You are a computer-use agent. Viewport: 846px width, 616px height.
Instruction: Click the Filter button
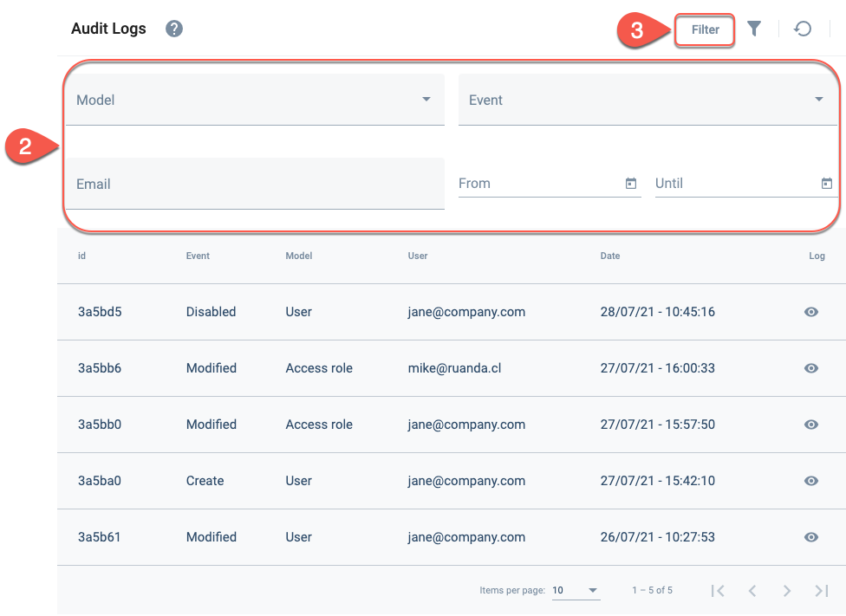tap(705, 29)
